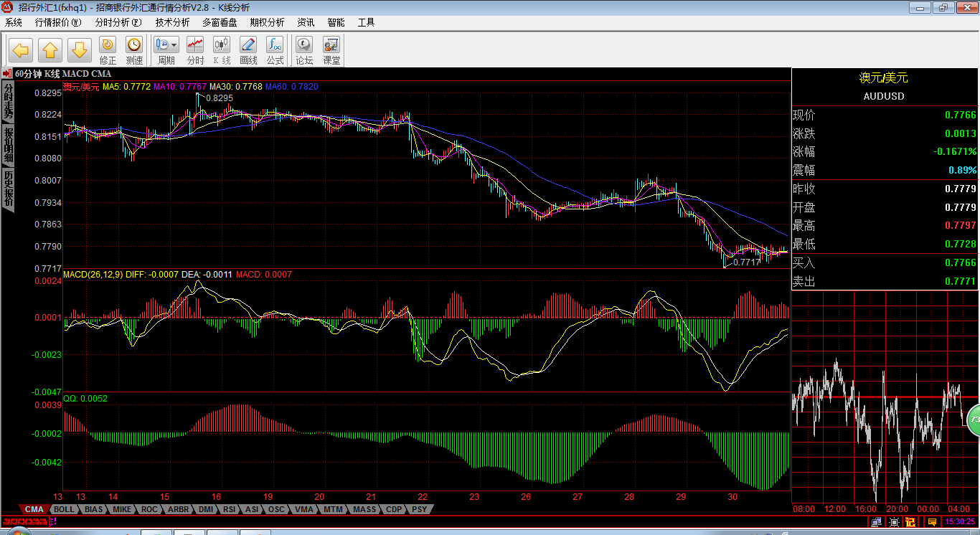Open the 报价明细 vertical side tab
Viewport: 980px width, 535px height.
click(x=8, y=145)
